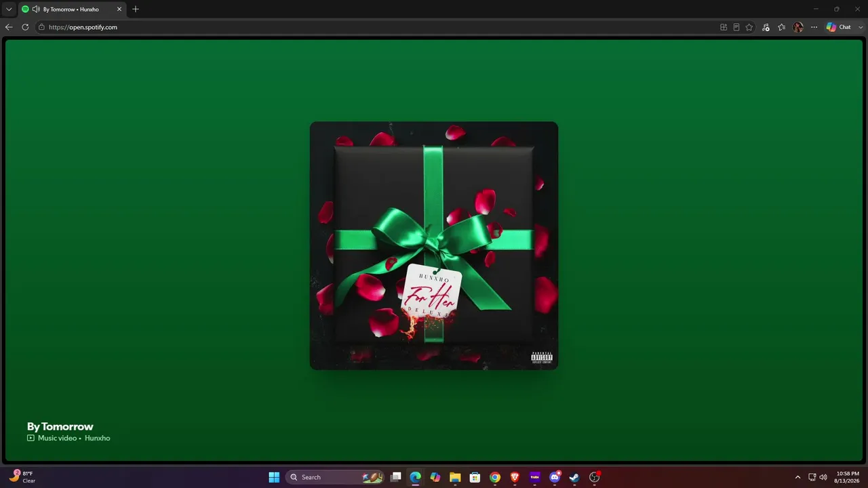The height and width of the screenshot is (488, 868).
Task: Launch Google Chrome from the taskbar
Action: click(x=495, y=477)
